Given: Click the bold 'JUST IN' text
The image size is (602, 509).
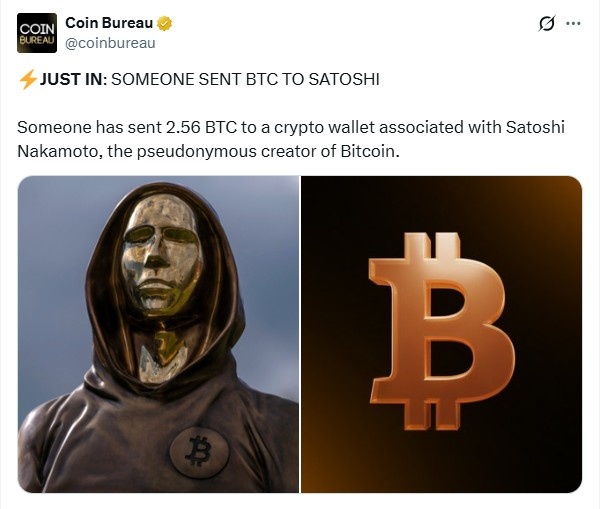Looking at the screenshot, I should (x=71, y=80).
